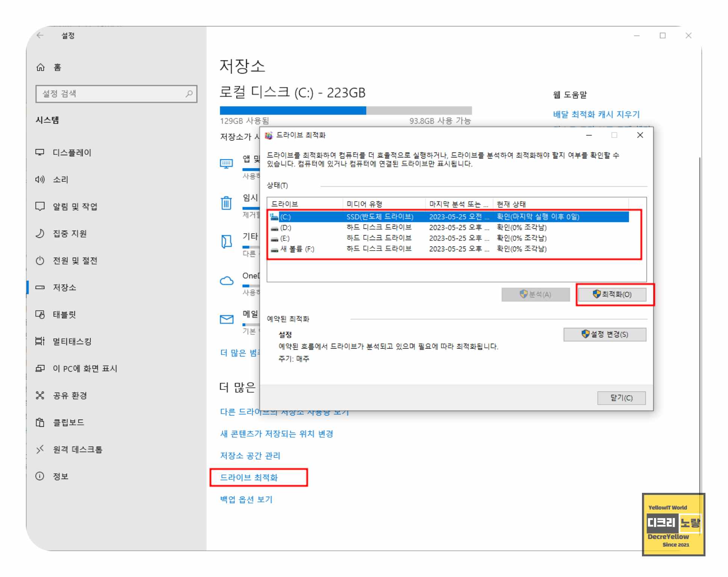This screenshot has height=577, width=728.
Task: Open the 백업 옵션 보기 link
Action: point(246,499)
